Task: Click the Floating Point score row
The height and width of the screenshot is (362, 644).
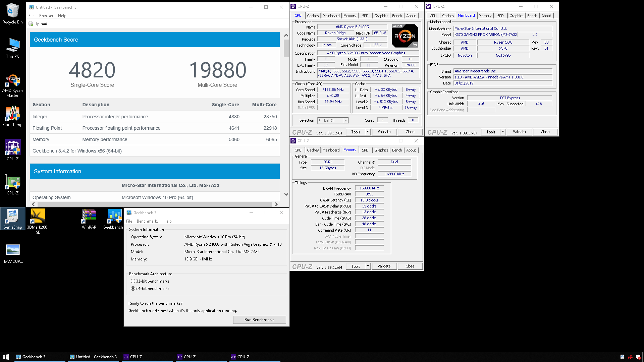Action: (155, 128)
